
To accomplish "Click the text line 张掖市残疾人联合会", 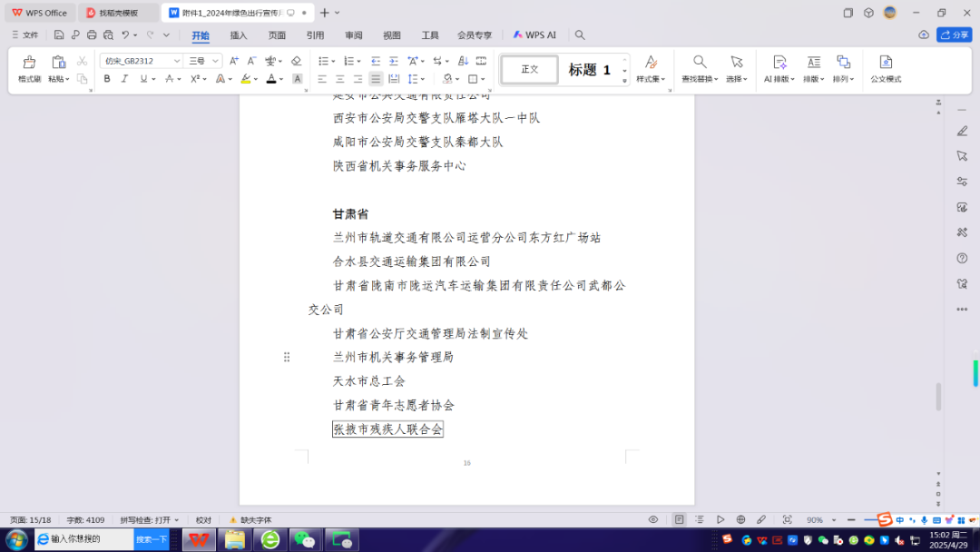I will 387,429.
